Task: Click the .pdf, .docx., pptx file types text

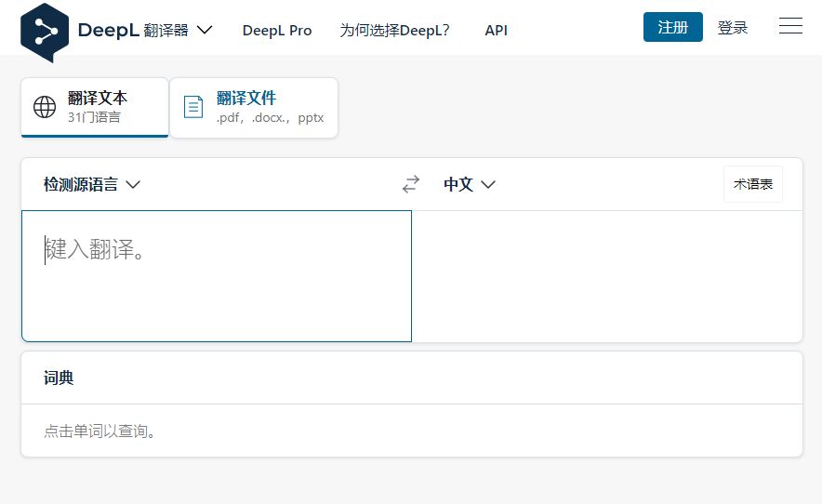Action: tap(270, 117)
